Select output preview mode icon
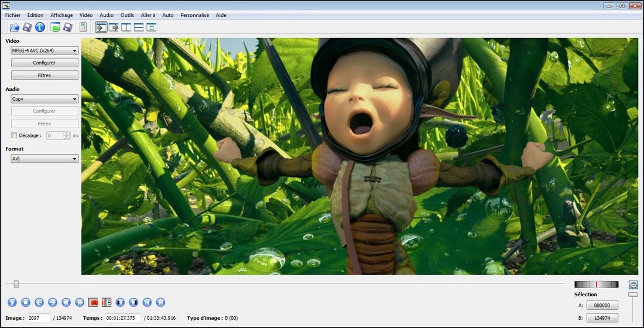The image size is (644, 328). 114,27
